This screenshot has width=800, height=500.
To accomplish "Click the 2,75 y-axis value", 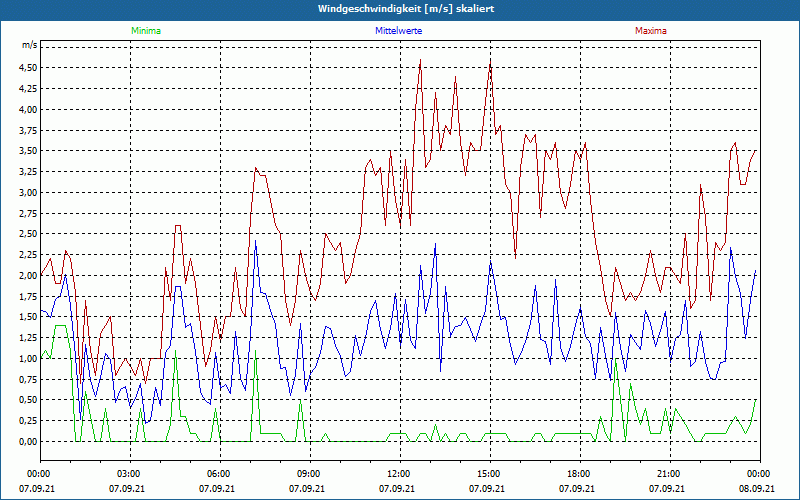I will [28, 214].
